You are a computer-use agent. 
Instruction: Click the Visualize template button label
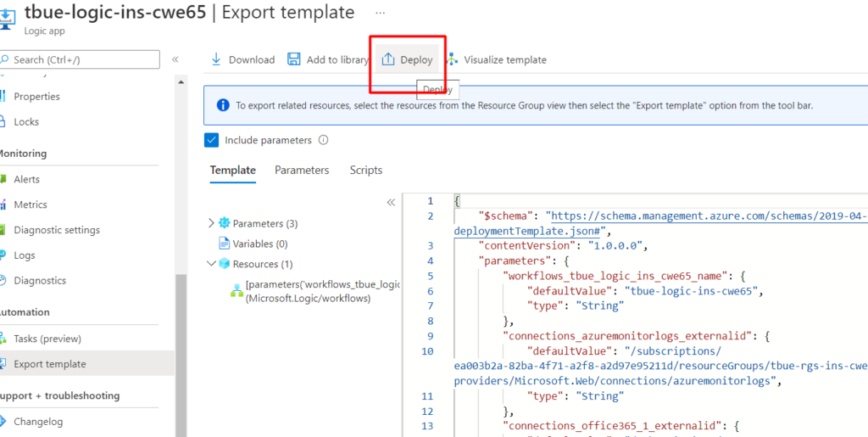pyautogui.click(x=505, y=59)
